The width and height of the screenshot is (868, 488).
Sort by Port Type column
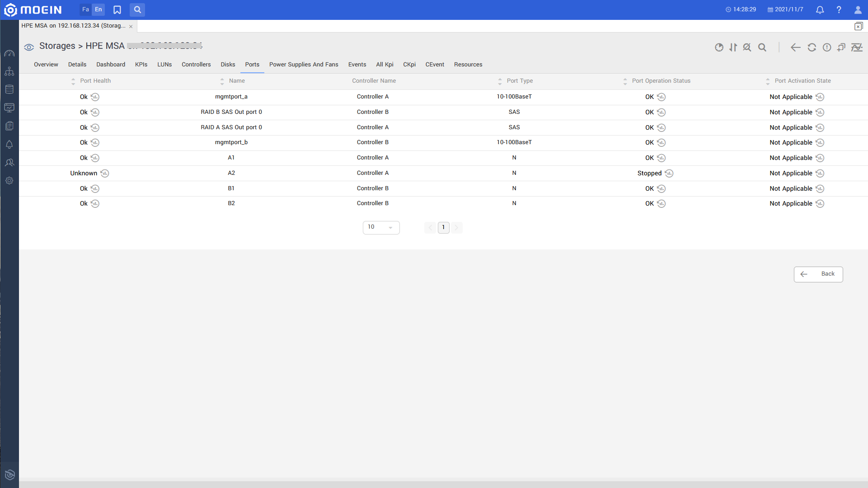tap(500, 81)
